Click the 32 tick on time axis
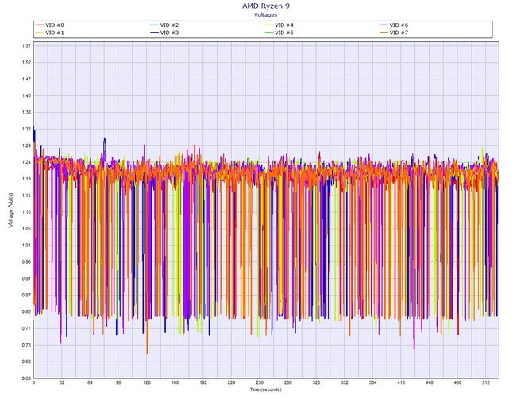Viewport: 532px width, 399px height. point(62,382)
